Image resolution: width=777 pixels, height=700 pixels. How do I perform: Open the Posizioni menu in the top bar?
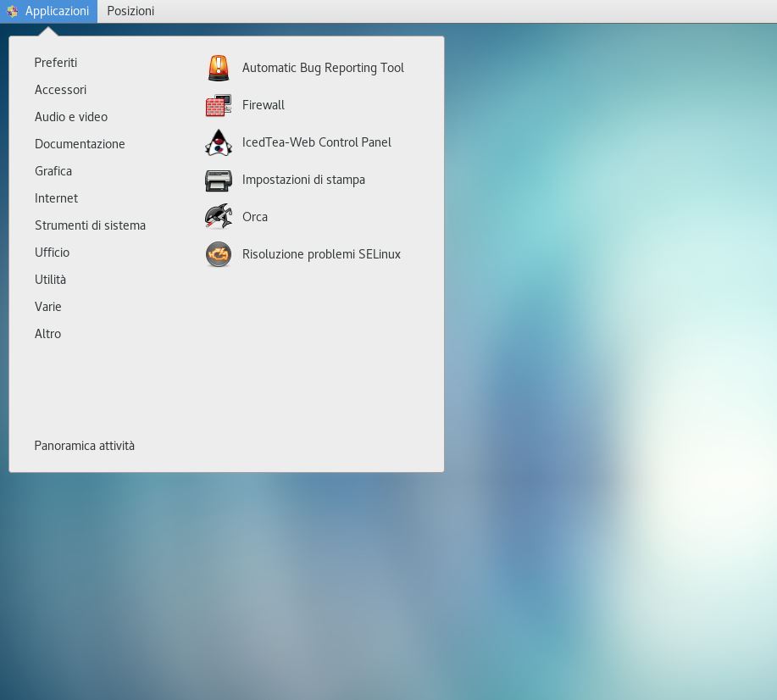[130, 11]
